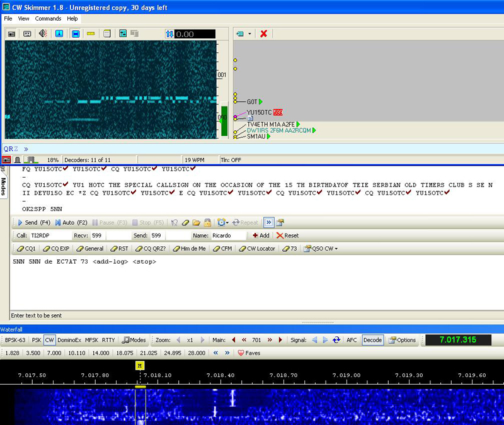Screen dimensions: 504x425
Task: Click Zoom right arrow to zoom in
Action: 202,340
